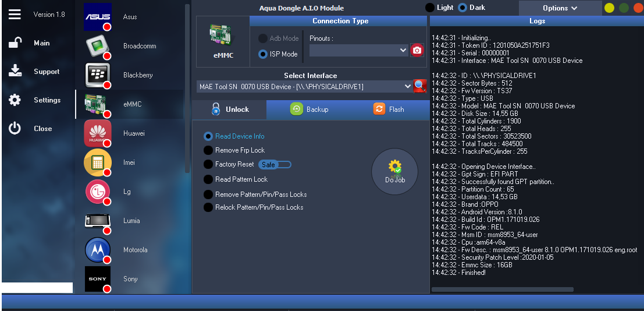The height and width of the screenshot is (311, 644).
Task: Click the brand list vertical scrollbar
Action: click(187, 89)
